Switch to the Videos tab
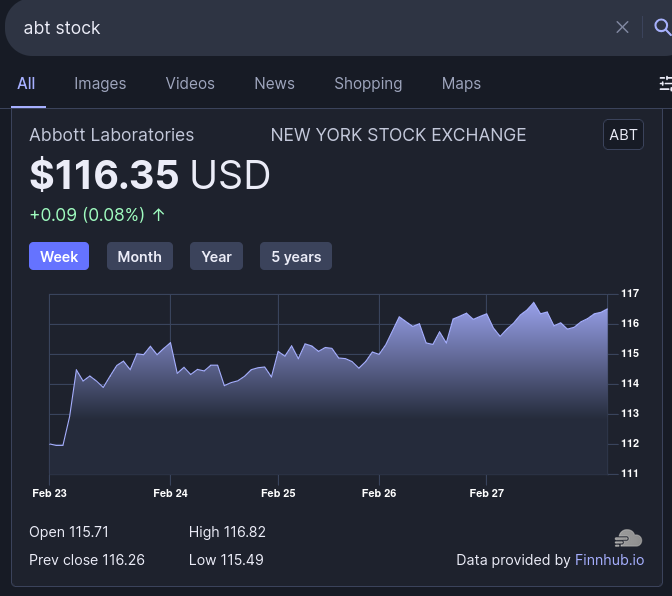 point(190,84)
